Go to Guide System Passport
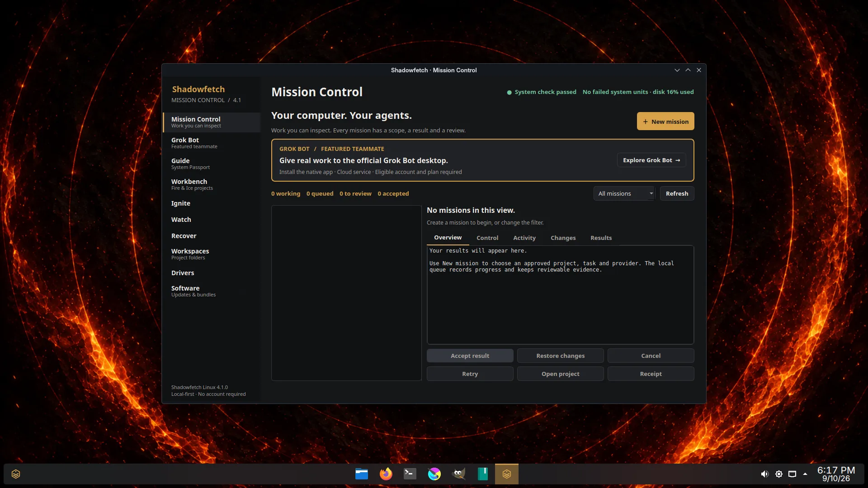 click(x=212, y=164)
